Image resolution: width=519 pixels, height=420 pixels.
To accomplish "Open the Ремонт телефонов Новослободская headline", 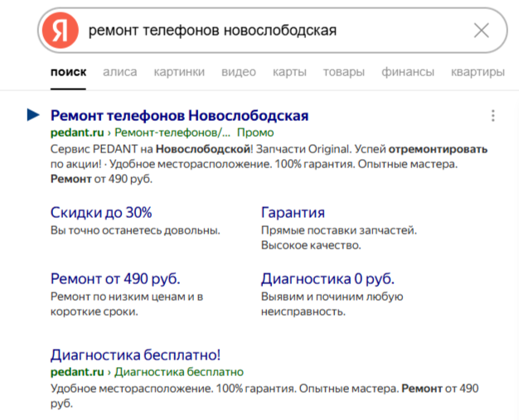I will pyautogui.click(x=179, y=116).
